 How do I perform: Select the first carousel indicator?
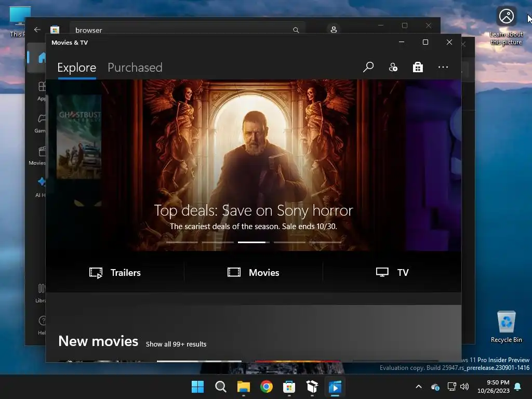(182, 242)
